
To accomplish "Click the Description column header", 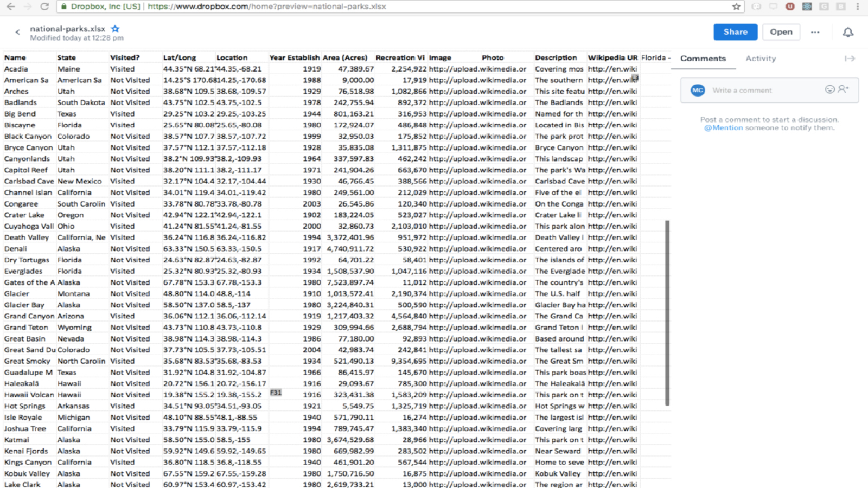I will tap(556, 57).
